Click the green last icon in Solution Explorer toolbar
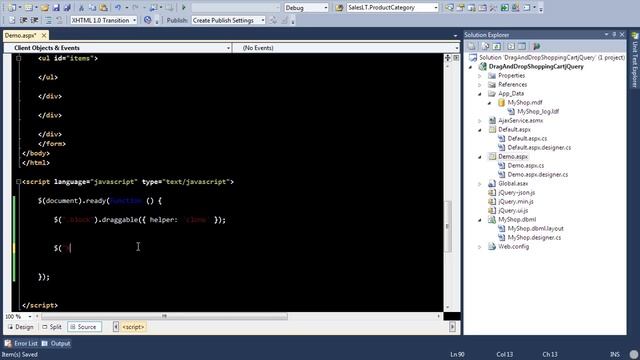Viewport: 640px width, 360px height. pos(536,46)
